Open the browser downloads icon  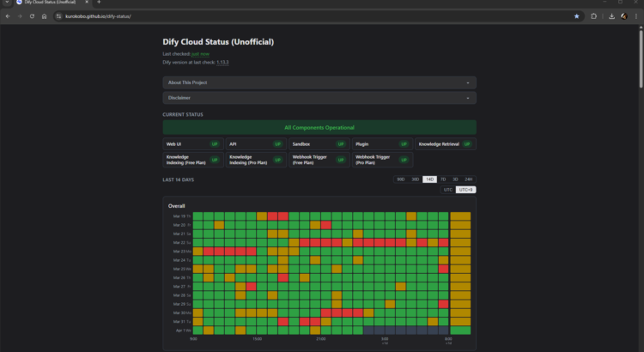click(x=610, y=16)
